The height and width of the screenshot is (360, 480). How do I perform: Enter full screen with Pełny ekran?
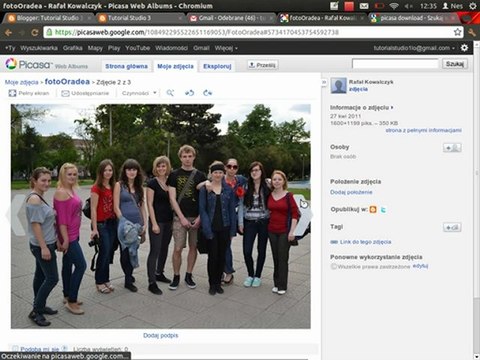pos(29,93)
